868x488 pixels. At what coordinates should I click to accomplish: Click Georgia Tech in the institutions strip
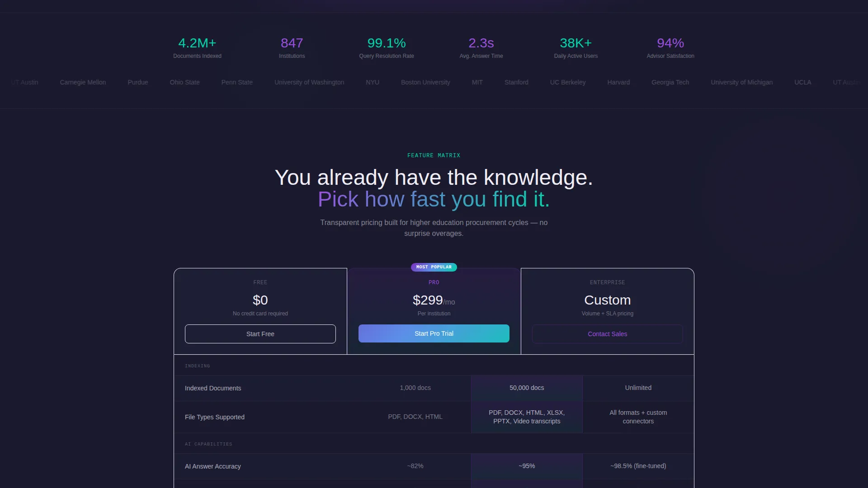pyautogui.click(x=670, y=82)
